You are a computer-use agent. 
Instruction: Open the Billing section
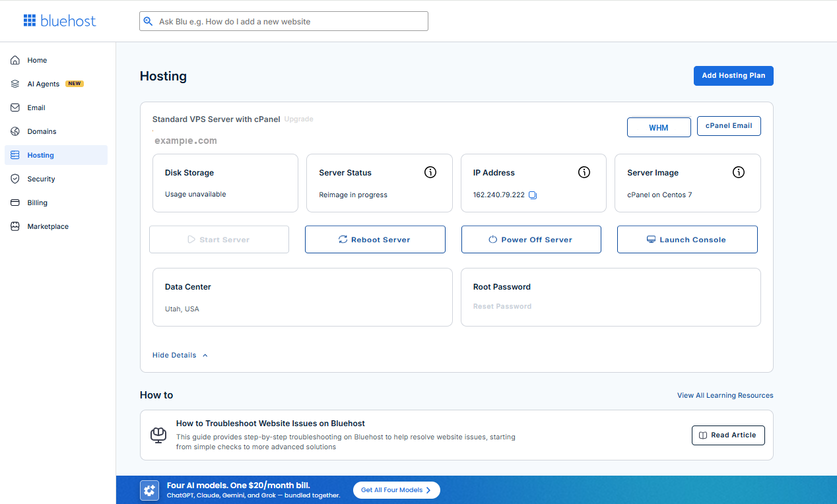tap(56, 203)
